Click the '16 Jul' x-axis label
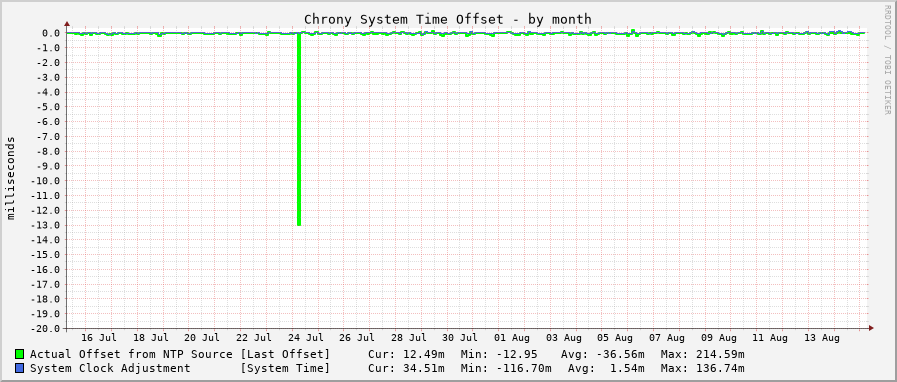The height and width of the screenshot is (382, 897). [x=100, y=338]
